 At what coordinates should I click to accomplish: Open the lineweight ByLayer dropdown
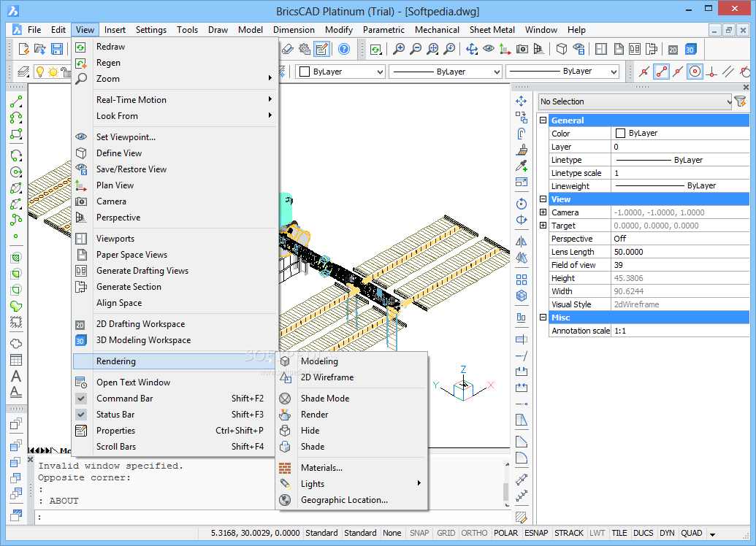[562, 72]
